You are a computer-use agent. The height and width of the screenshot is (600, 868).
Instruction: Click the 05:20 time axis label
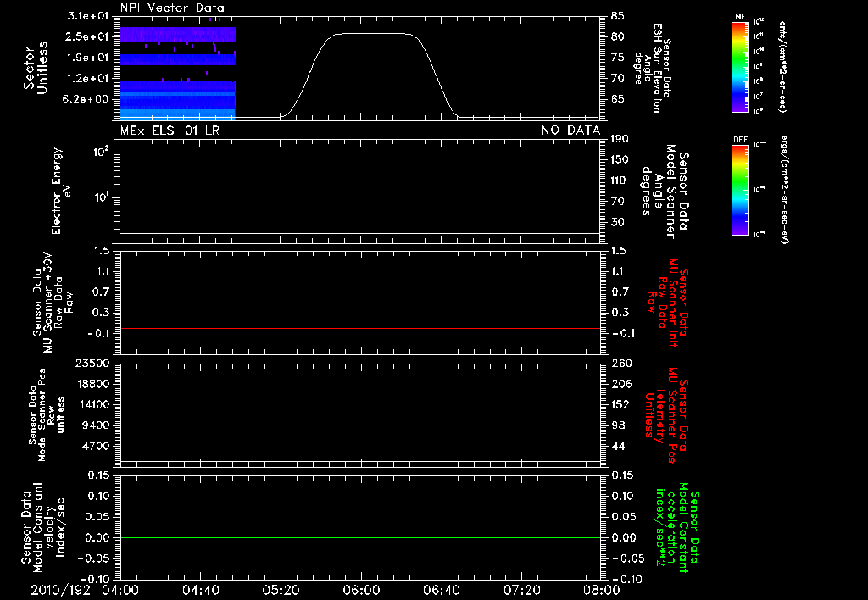pyautogui.click(x=281, y=590)
